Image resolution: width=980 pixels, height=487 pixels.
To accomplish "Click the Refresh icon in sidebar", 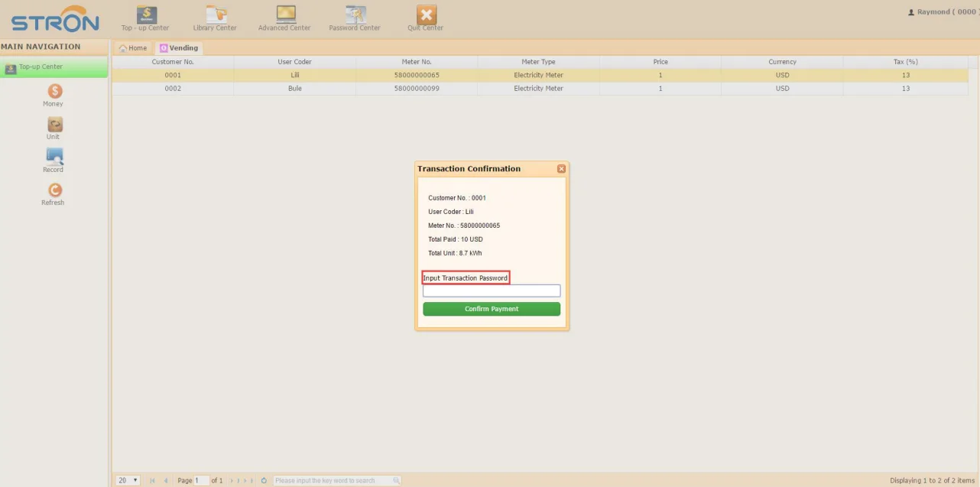I will 54,190.
